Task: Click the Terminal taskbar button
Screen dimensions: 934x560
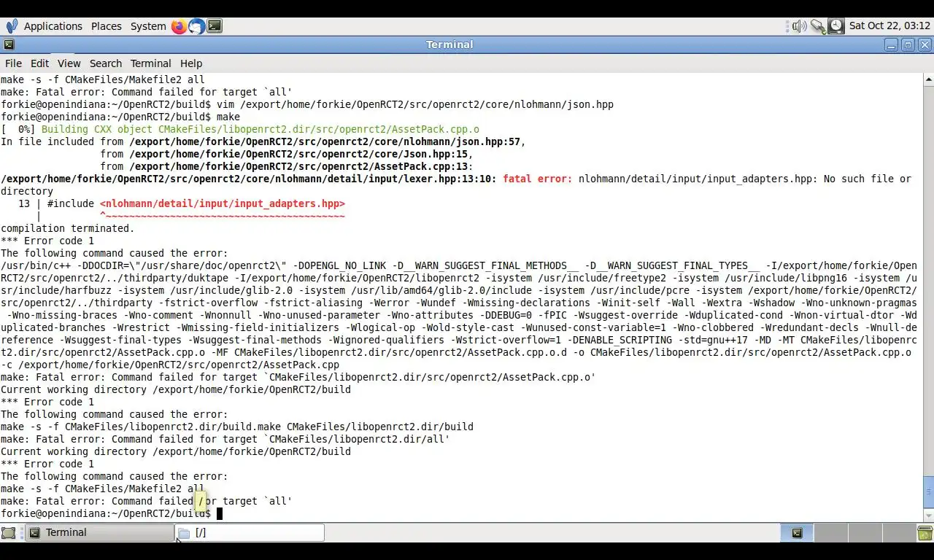Action: 100,533
